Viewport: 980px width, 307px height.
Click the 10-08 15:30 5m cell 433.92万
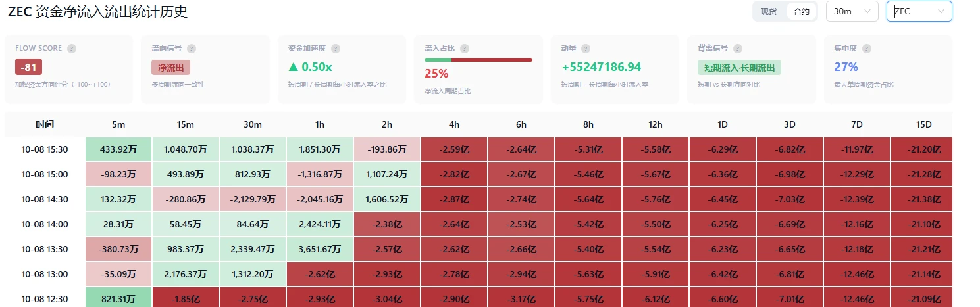click(x=118, y=149)
